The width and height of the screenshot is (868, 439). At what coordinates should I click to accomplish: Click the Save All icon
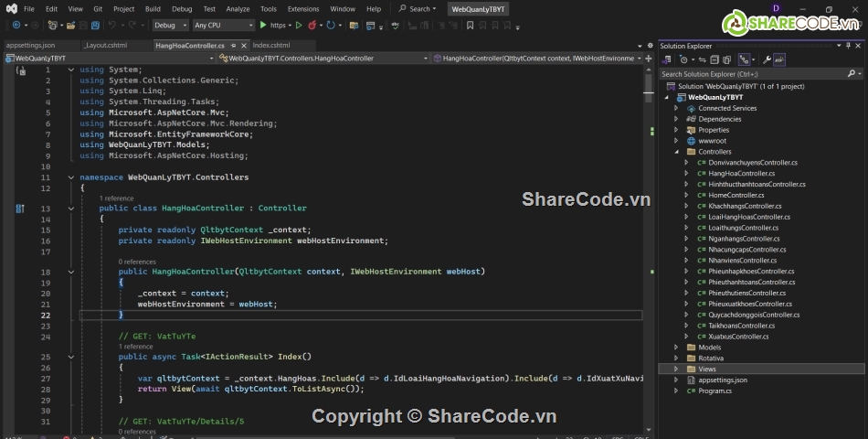tap(95, 25)
